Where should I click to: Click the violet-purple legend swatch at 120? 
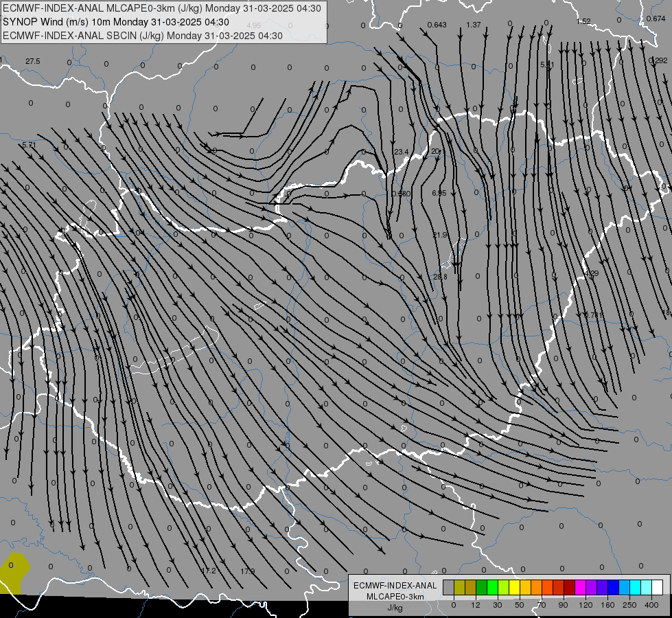[x=592, y=588]
